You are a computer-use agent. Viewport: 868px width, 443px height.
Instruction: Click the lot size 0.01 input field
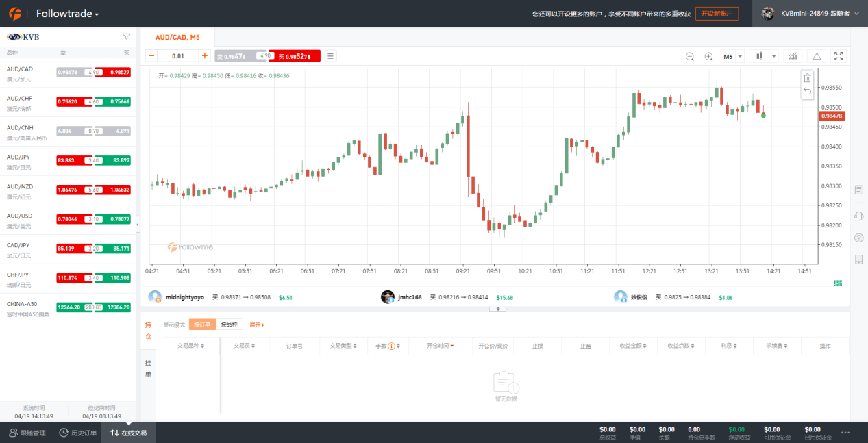(x=178, y=56)
